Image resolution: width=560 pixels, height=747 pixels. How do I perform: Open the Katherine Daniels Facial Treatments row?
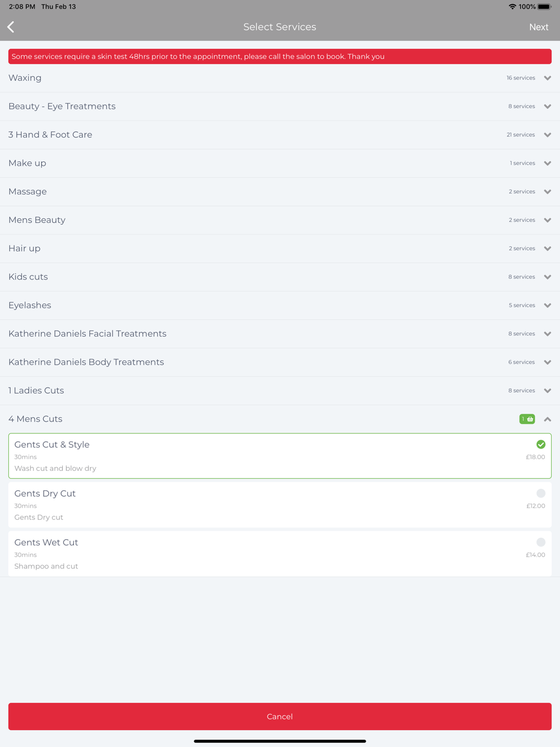[x=280, y=334]
